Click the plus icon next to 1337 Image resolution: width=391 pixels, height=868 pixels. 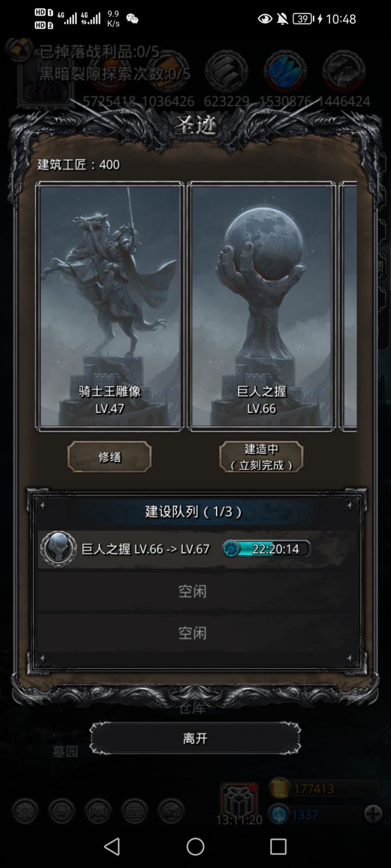[373, 814]
